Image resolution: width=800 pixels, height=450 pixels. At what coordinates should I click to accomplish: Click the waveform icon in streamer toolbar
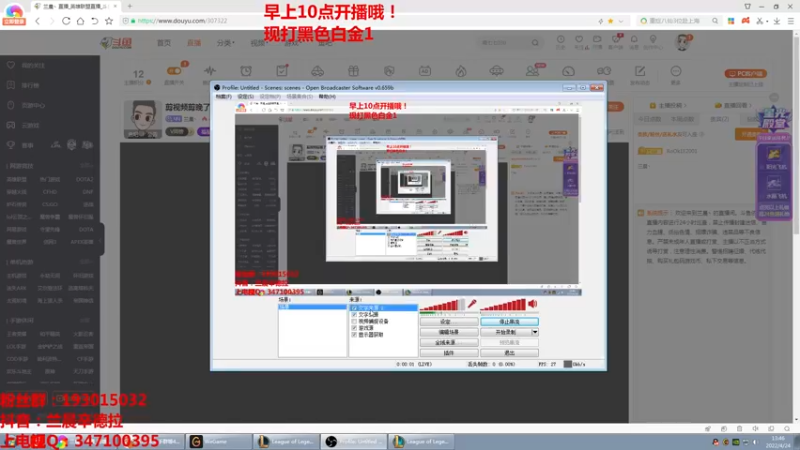click(210, 71)
